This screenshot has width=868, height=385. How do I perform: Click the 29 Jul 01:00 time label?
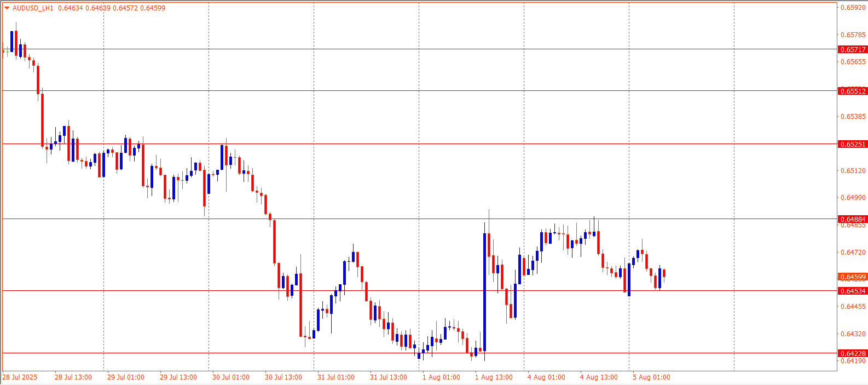(x=126, y=377)
